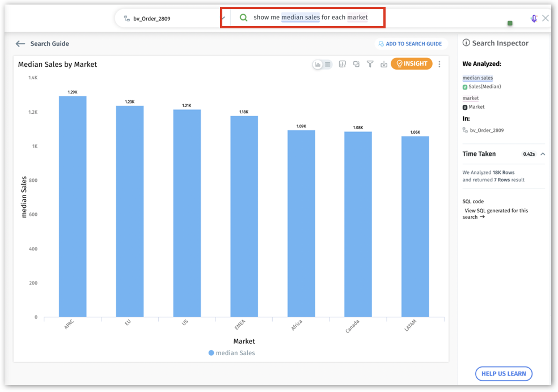Click the back arrow beside Search Guide
The height and width of the screenshot is (392, 558).
pyautogui.click(x=20, y=44)
